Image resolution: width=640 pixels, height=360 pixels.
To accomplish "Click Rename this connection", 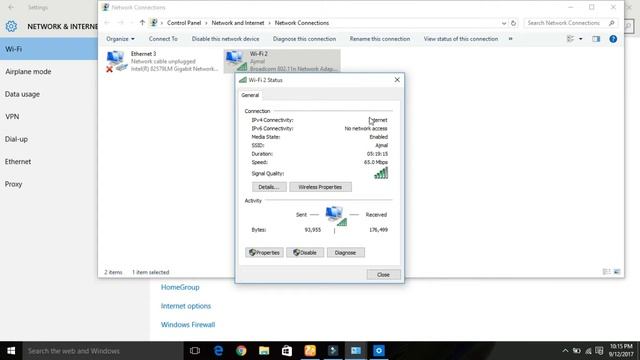I will click(x=380, y=39).
